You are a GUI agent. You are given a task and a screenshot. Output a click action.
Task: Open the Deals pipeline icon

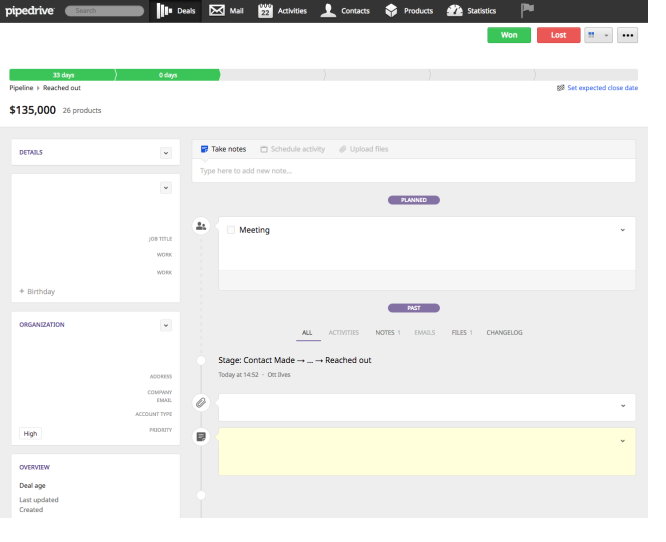click(164, 11)
